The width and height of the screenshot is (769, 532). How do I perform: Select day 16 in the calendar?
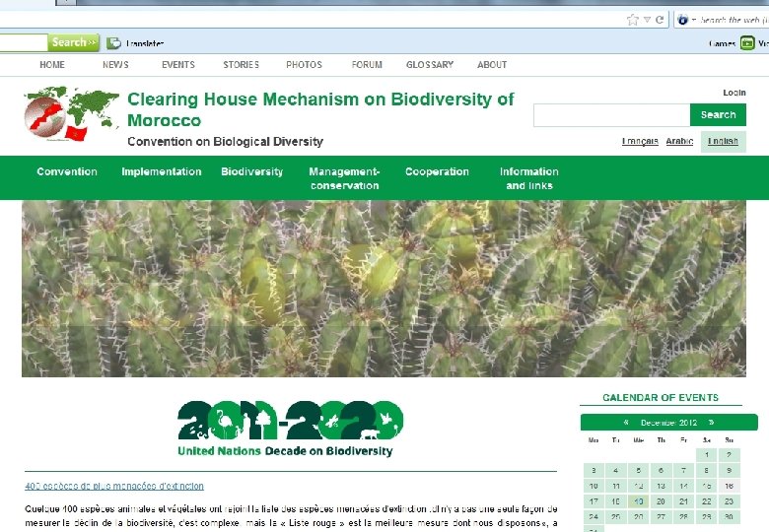pyautogui.click(x=730, y=487)
